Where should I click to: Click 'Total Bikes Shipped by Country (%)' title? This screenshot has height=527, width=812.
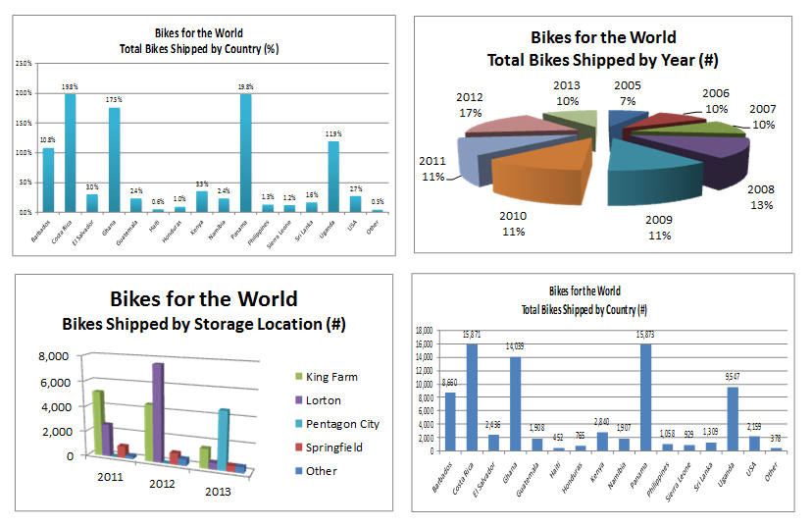coord(199,49)
